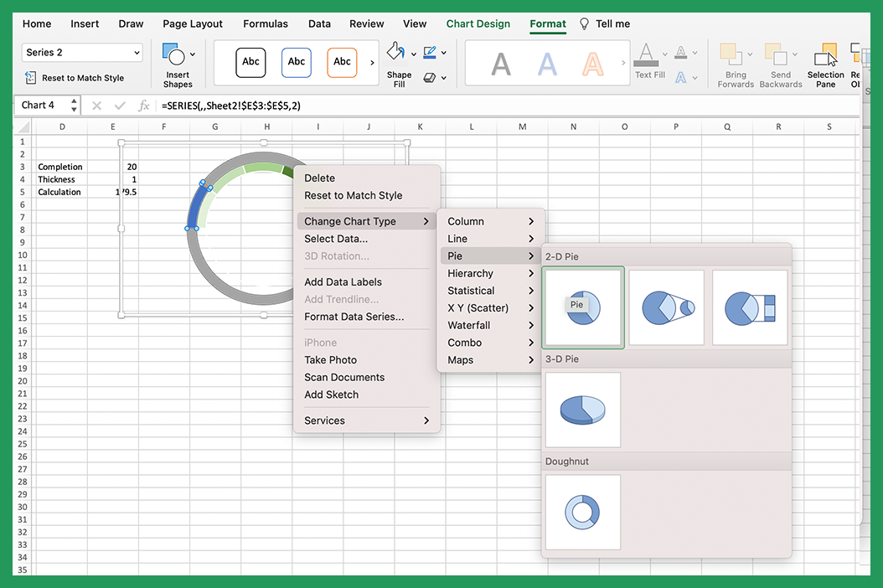
Task: Click the Text Effects icon
Action: click(x=681, y=77)
